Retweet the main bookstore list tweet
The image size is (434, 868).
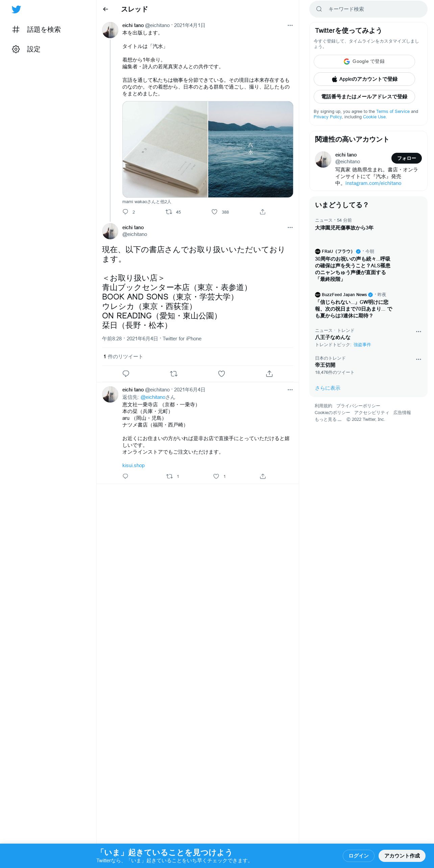(x=174, y=374)
